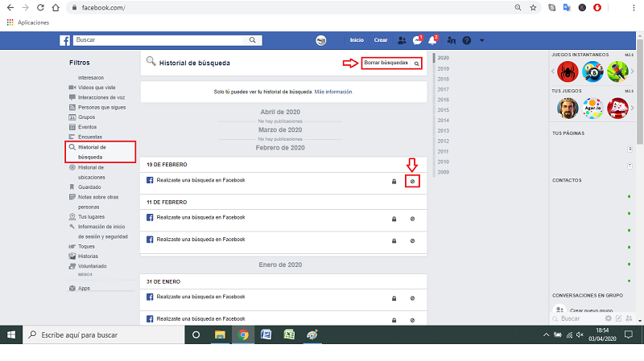This screenshot has width=644, height=361.
Task: Open the Quick help question icon
Action: (467, 40)
